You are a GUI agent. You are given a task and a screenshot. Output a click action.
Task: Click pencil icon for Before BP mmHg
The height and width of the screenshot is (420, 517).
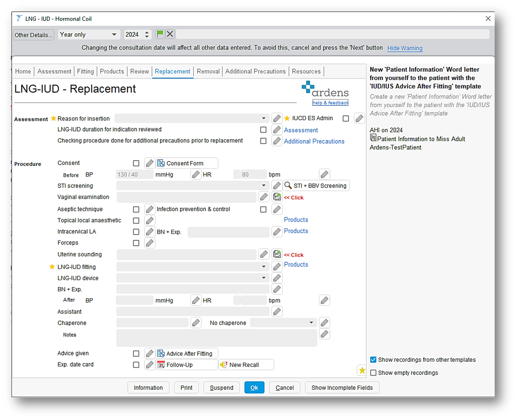tap(196, 174)
